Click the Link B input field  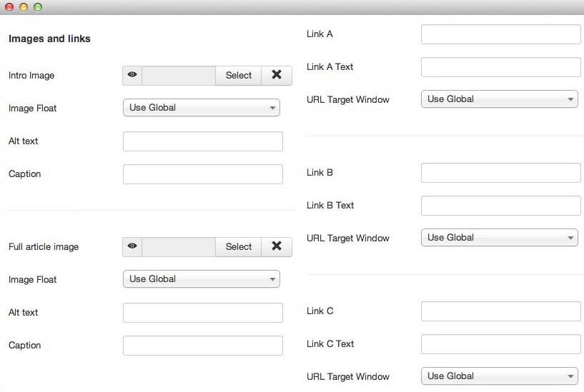coord(500,173)
